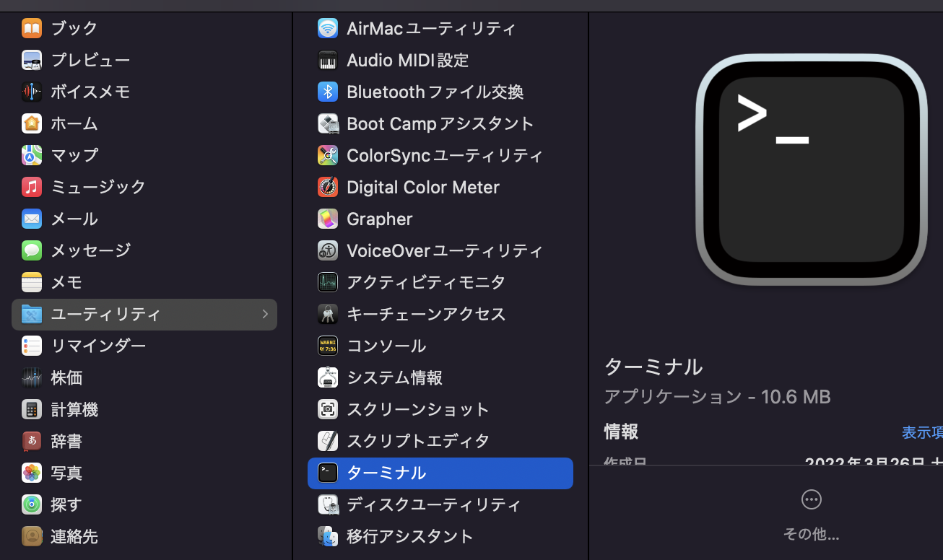Click the Find My (探す) app icon
The width and height of the screenshot is (943, 560).
click(32, 505)
